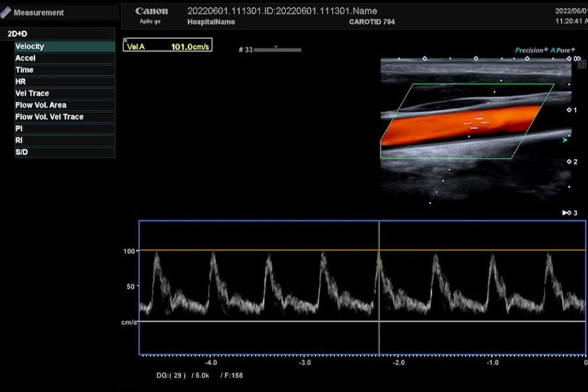Click the Measurement ruler icon

click(x=5, y=13)
